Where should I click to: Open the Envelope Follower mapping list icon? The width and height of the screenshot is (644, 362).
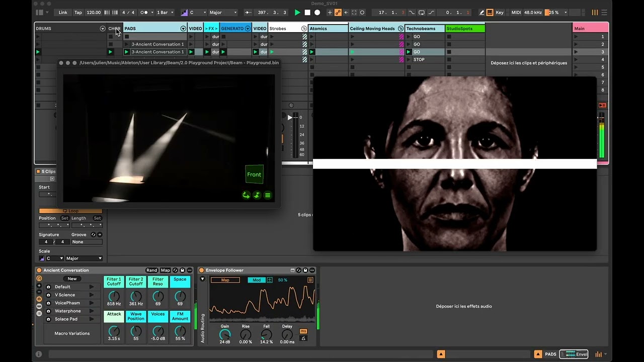click(310, 280)
